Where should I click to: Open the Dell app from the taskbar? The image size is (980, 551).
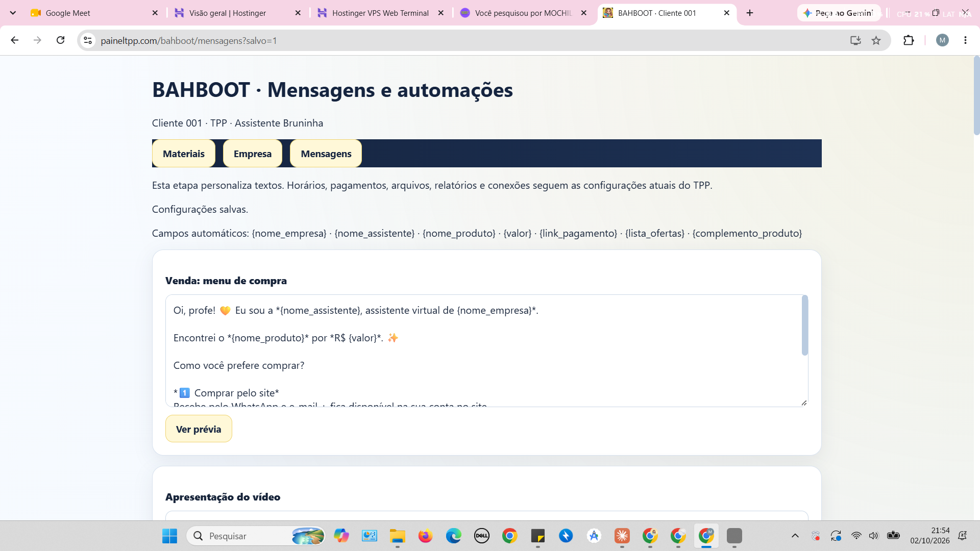(x=482, y=536)
